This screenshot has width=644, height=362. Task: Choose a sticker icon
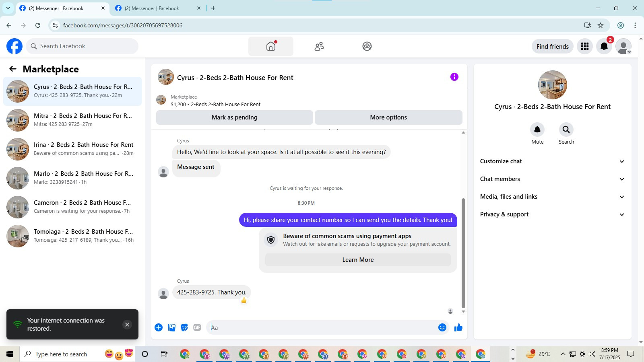184,327
